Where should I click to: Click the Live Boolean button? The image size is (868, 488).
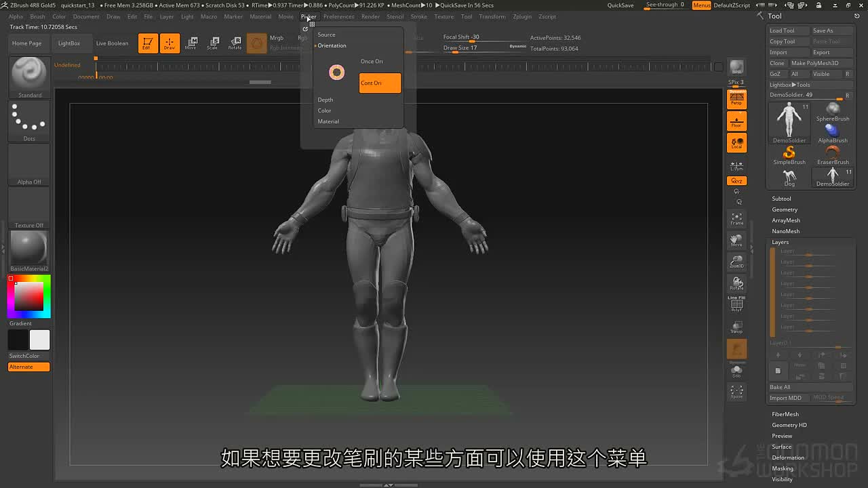(x=112, y=43)
